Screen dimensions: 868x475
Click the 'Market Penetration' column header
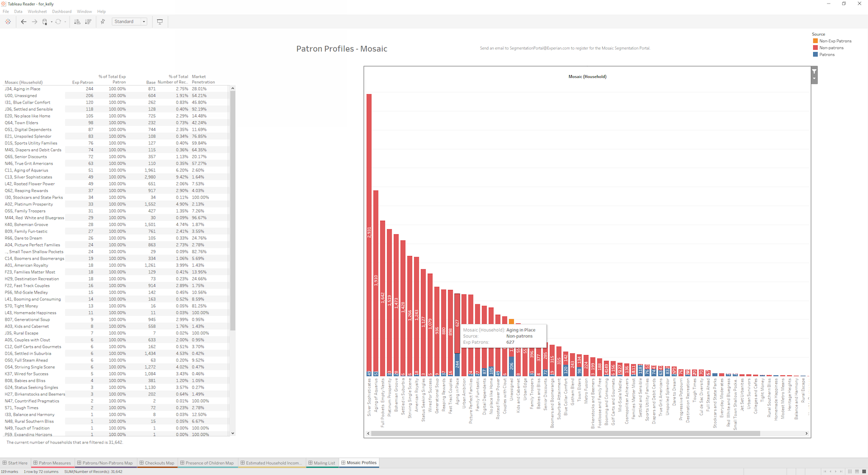203,79
